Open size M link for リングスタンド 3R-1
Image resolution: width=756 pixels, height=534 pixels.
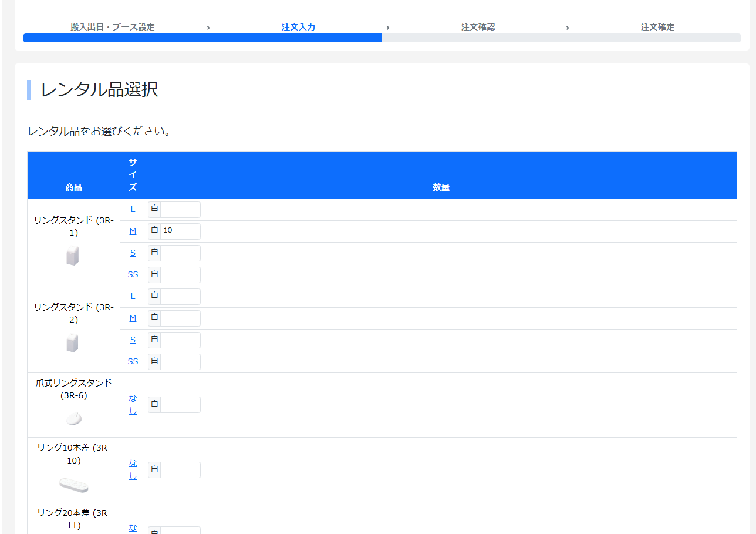(x=133, y=231)
